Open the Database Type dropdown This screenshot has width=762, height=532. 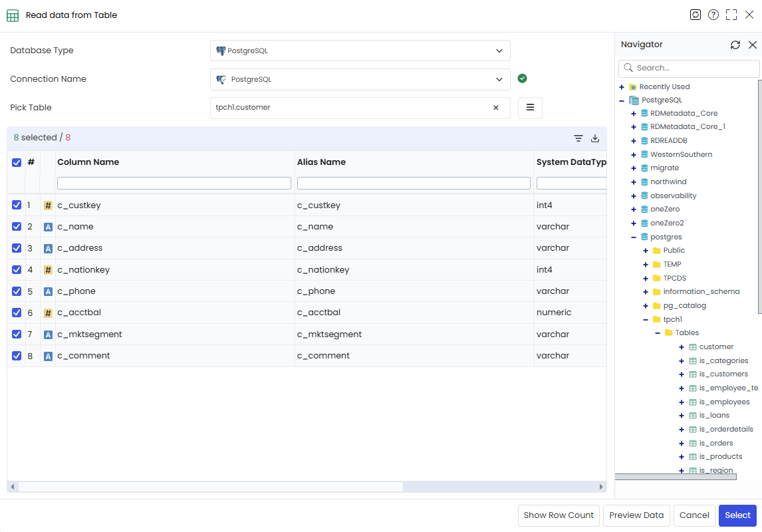(x=360, y=51)
